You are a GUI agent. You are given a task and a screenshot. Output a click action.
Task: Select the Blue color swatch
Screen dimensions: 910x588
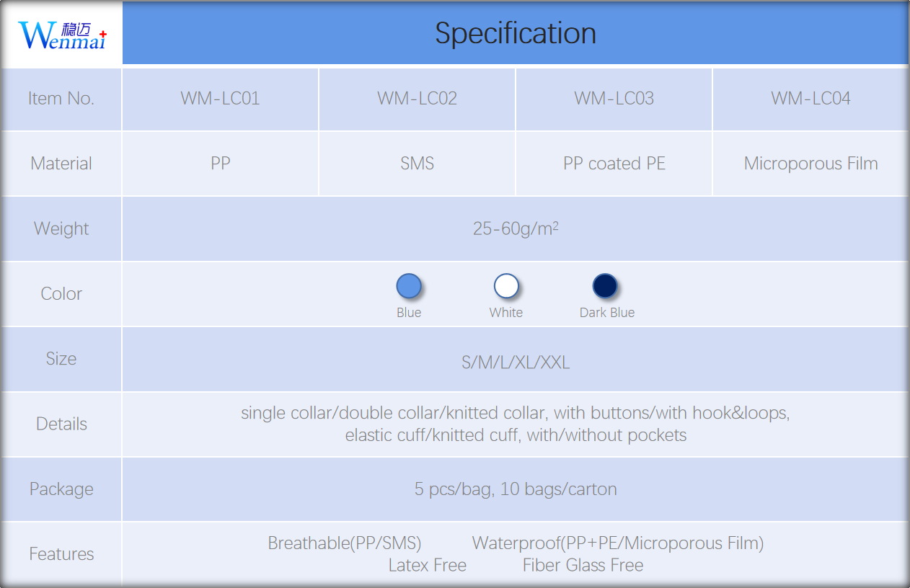point(409,286)
